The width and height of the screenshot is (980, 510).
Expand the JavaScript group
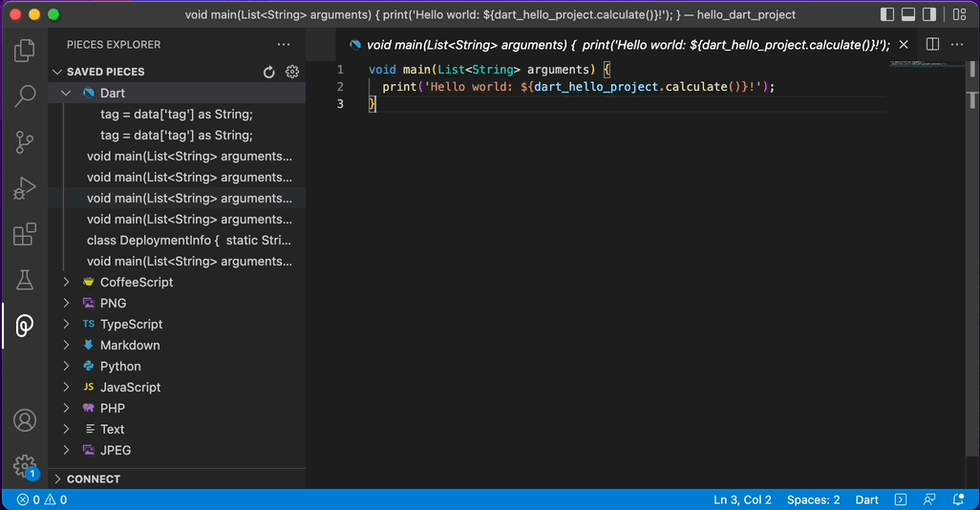[x=66, y=388]
